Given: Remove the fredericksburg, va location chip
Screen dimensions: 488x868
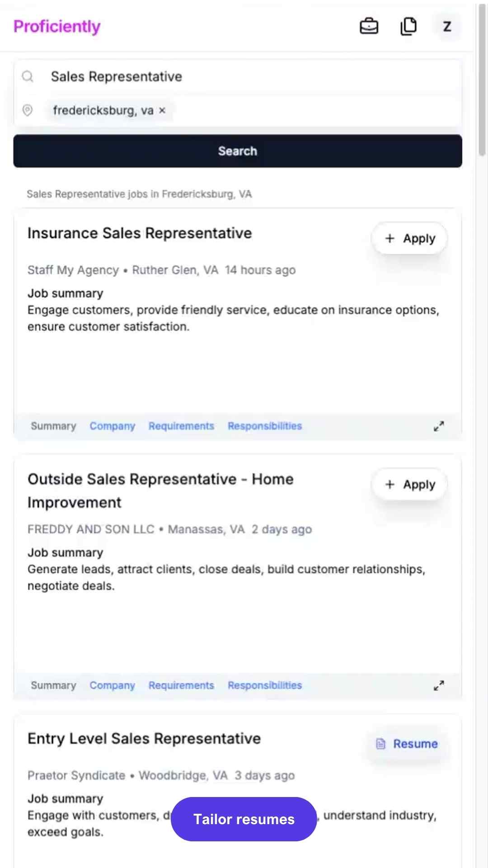Looking at the screenshot, I should click(162, 110).
